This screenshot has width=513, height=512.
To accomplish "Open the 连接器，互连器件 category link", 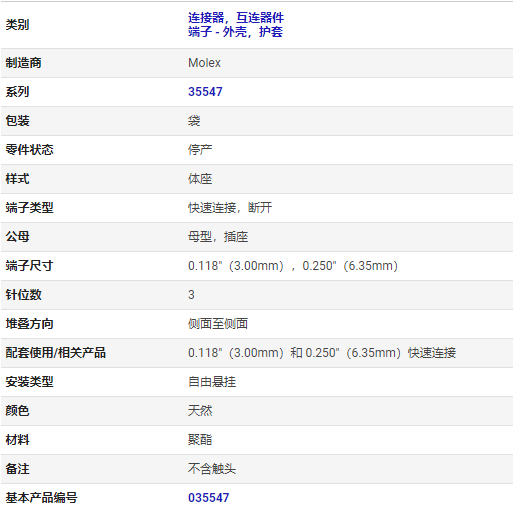I will [x=236, y=18].
